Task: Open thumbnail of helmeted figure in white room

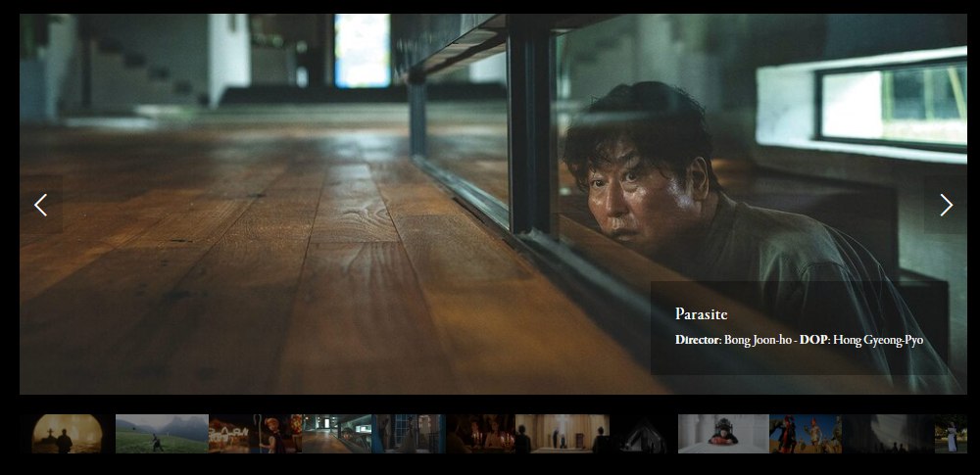Action: coord(724,434)
